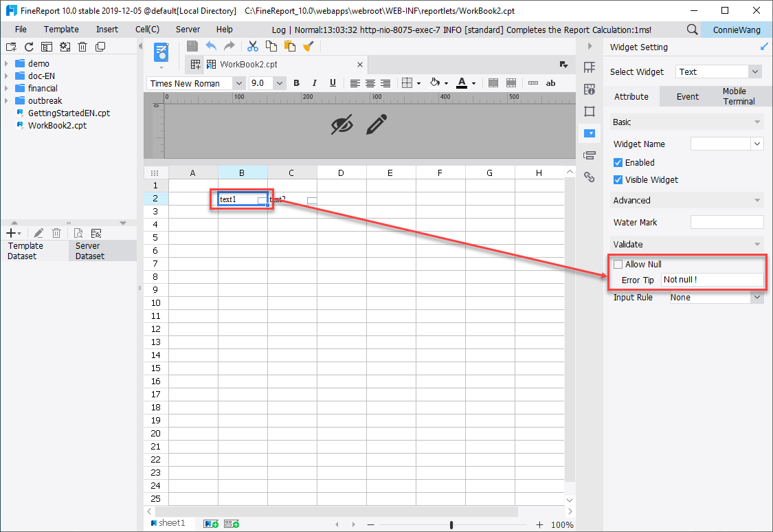Click the Paste icon on the toolbar

[289, 46]
